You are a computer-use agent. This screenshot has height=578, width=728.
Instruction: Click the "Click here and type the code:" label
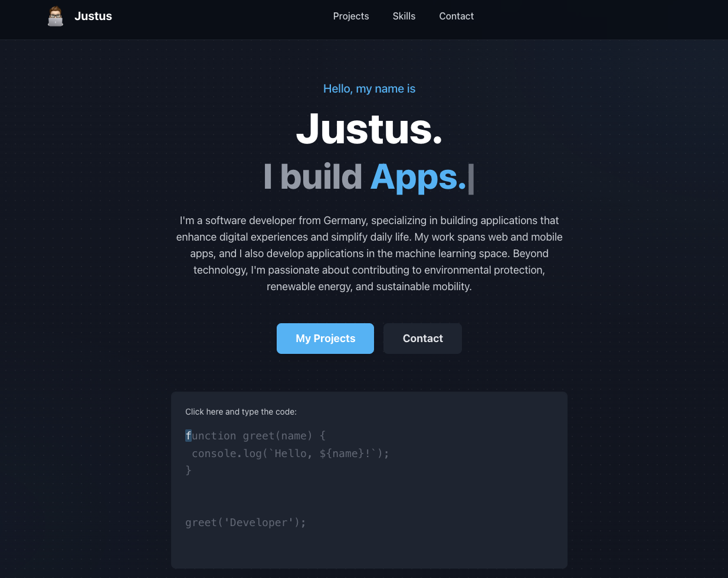[x=241, y=412]
